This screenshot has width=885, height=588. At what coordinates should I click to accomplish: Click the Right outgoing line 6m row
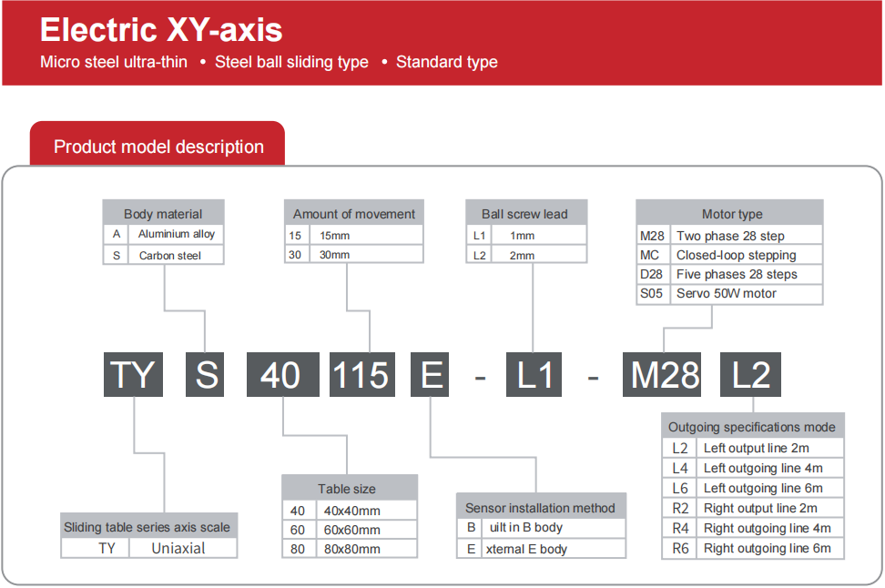click(x=767, y=548)
